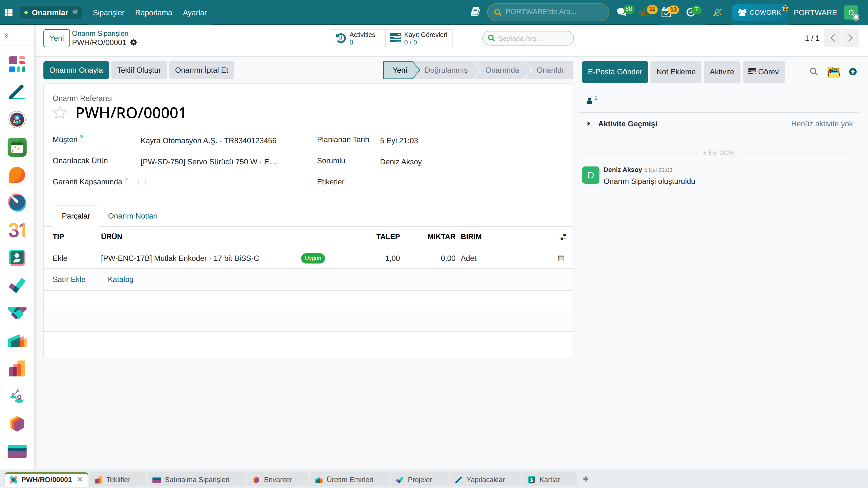Viewport: 868px width, 488px height.
Task: Click the Onarımı Onayla button
Action: pyautogui.click(x=76, y=70)
